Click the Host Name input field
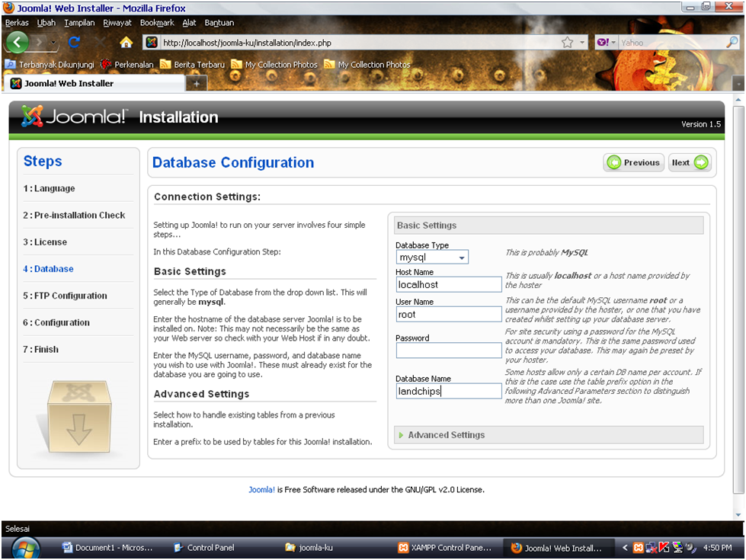 (449, 284)
